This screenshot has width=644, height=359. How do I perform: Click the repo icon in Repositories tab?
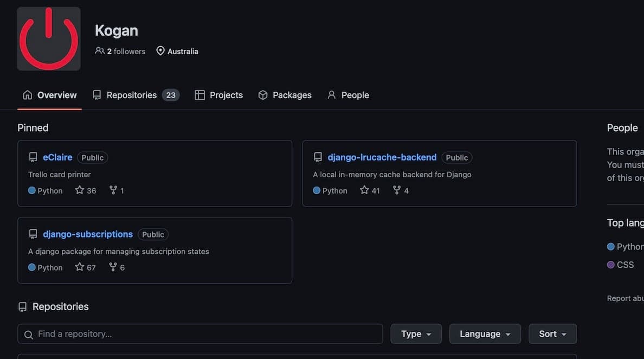96,95
